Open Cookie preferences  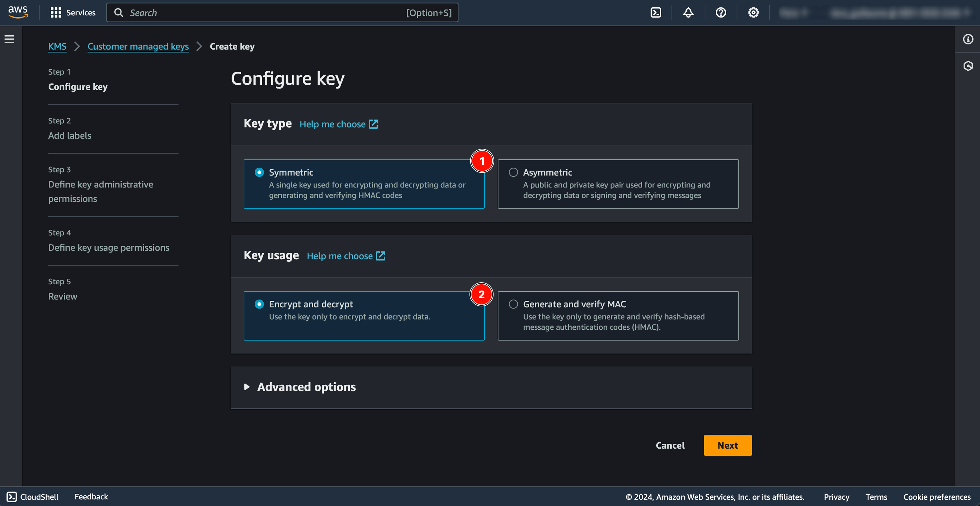pyautogui.click(x=937, y=497)
